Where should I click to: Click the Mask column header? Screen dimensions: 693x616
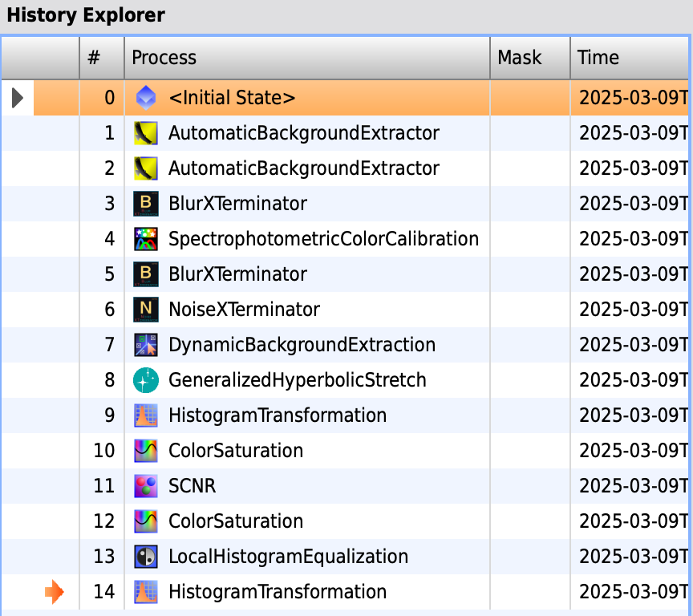pyautogui.click(x=530, y=58)
